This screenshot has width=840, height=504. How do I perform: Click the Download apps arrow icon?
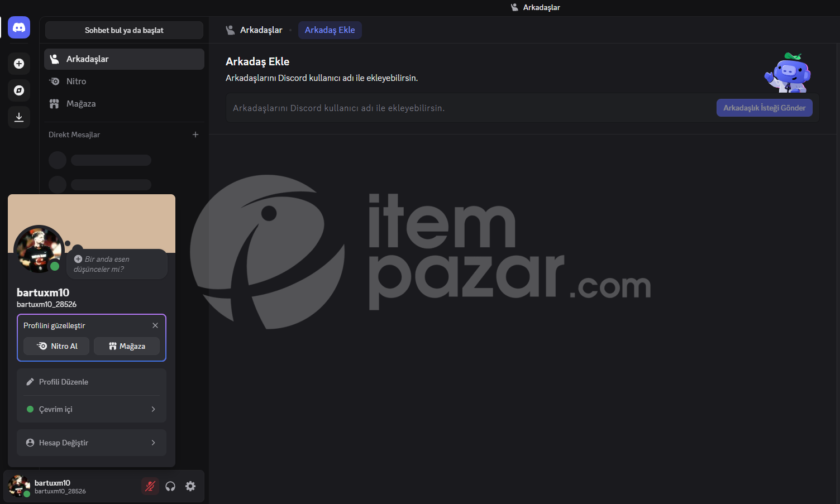coord(19,117)
